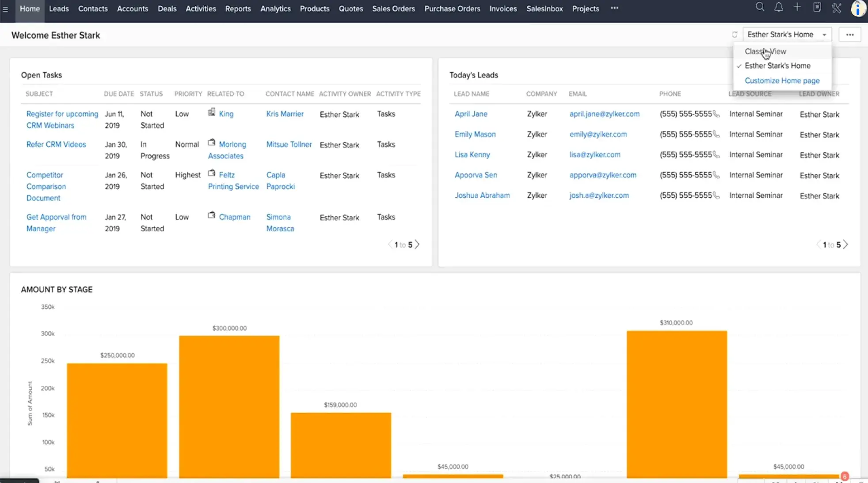Click phone icon beside April Jane's number
The image size is (868, 483).
click(716, 114)
